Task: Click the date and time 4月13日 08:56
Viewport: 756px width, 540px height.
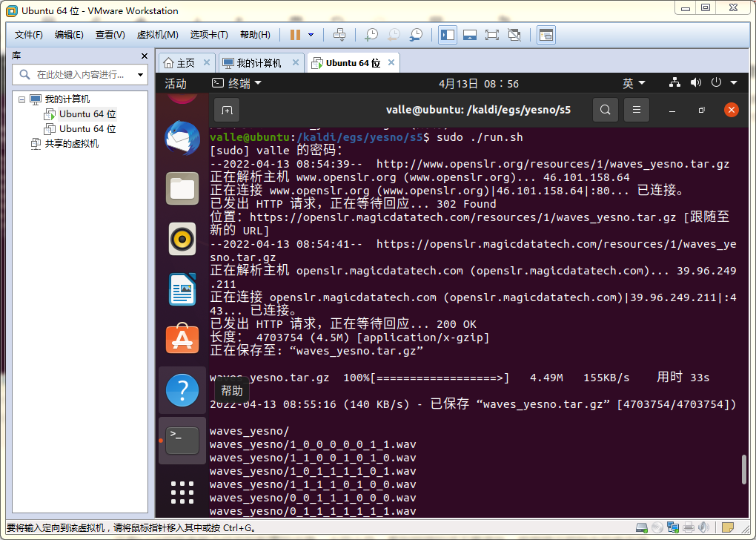Action: tap(479, 84)
